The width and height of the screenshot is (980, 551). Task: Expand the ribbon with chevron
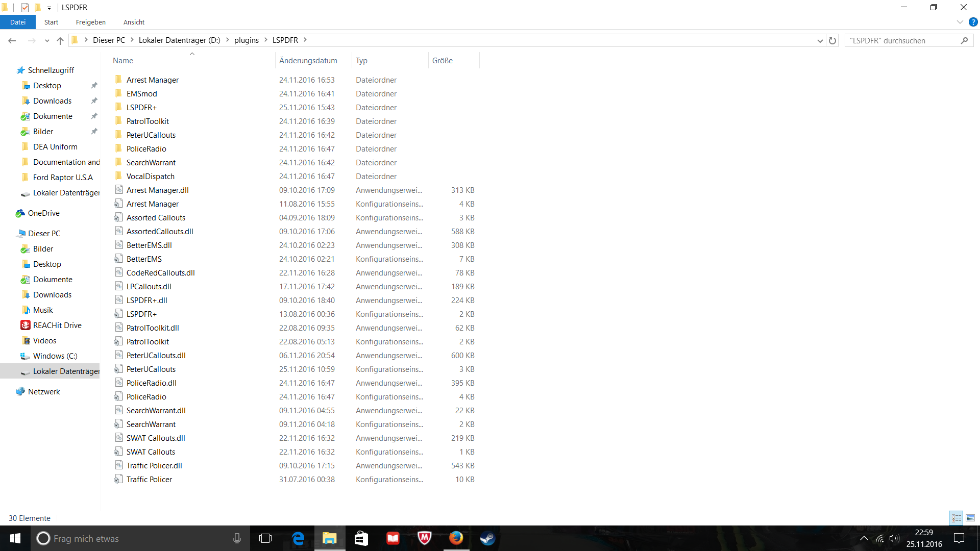(960, 22)
